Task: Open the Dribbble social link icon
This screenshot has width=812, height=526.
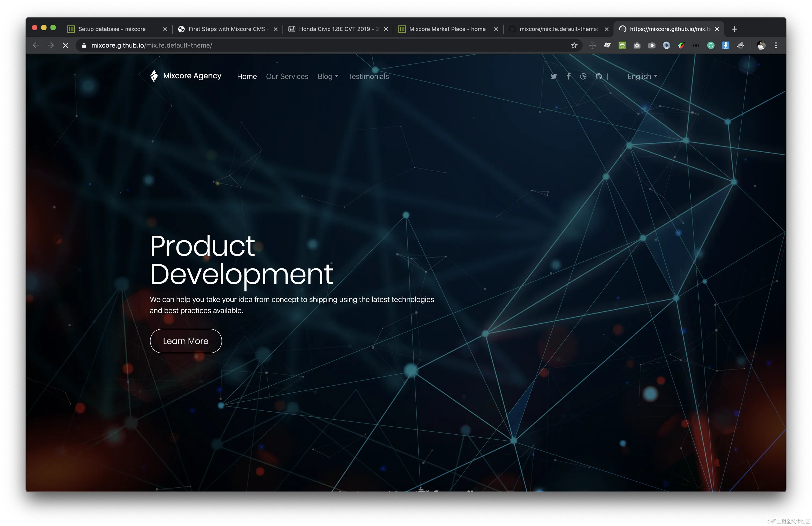Action: click(x=583, y=77)
